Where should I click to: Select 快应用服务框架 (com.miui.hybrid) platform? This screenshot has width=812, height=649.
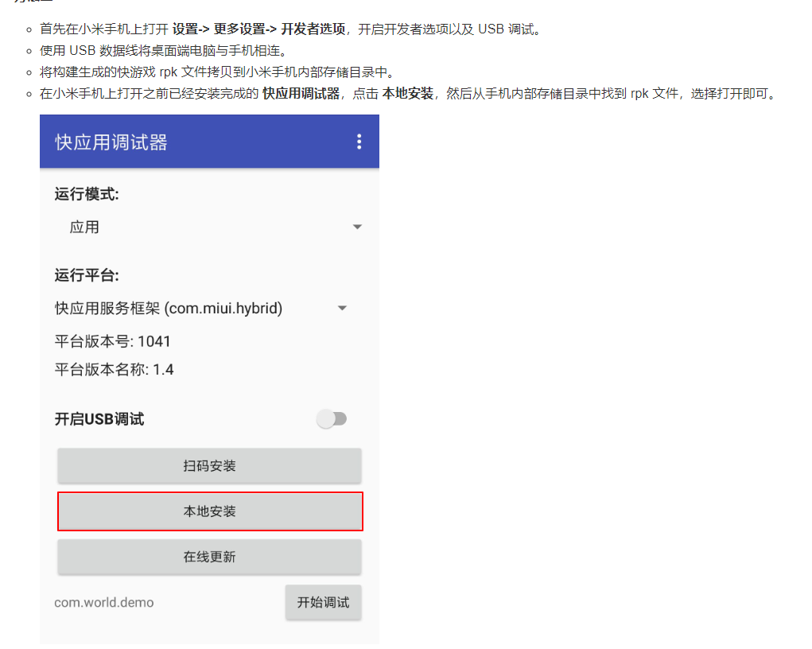click(169, 308)
